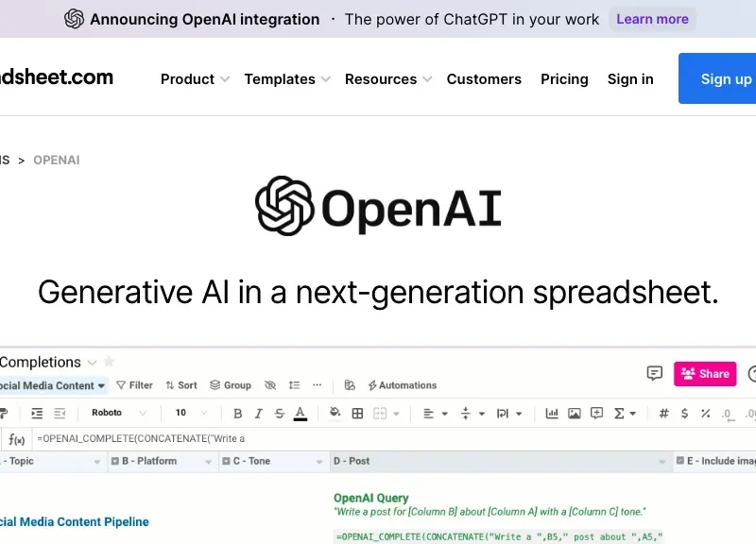Open the comments panel icon

pyautogui.click(x=654, y=373)
